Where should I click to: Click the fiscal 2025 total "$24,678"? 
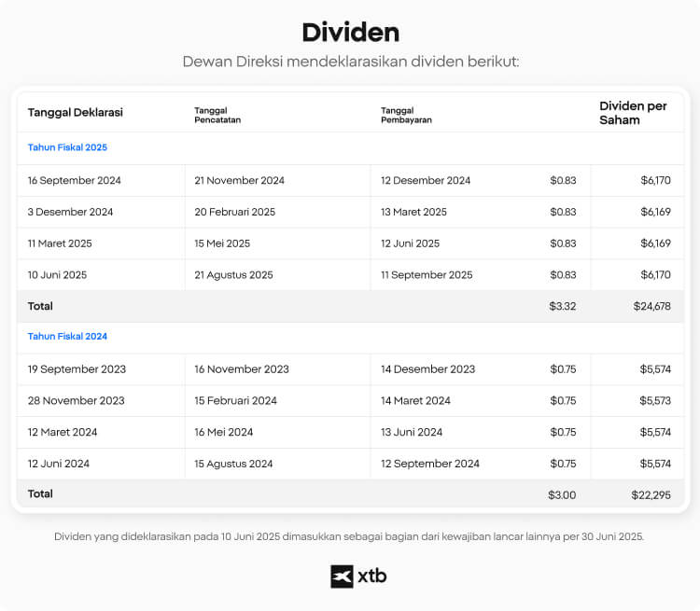point(651,306)
